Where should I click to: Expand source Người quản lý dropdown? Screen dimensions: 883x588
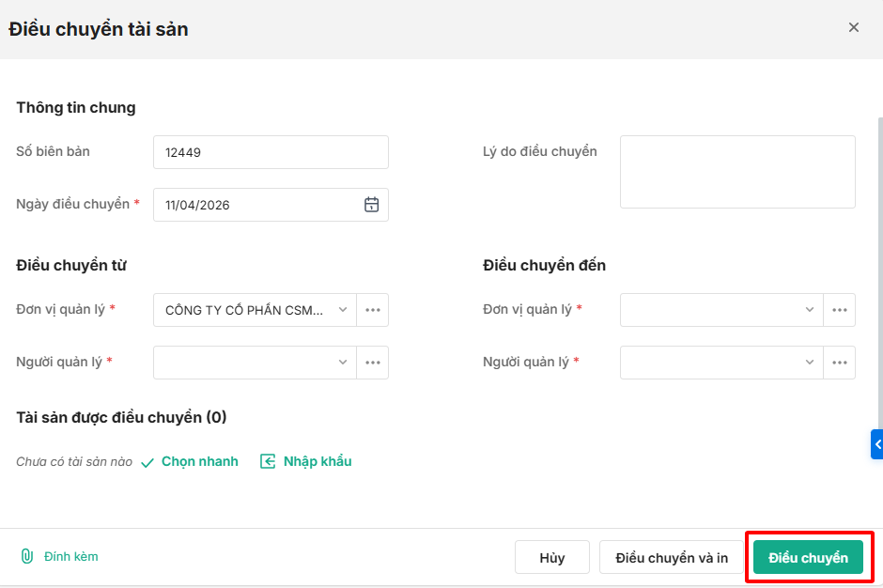pyautogui.click(x=343, y=363)
